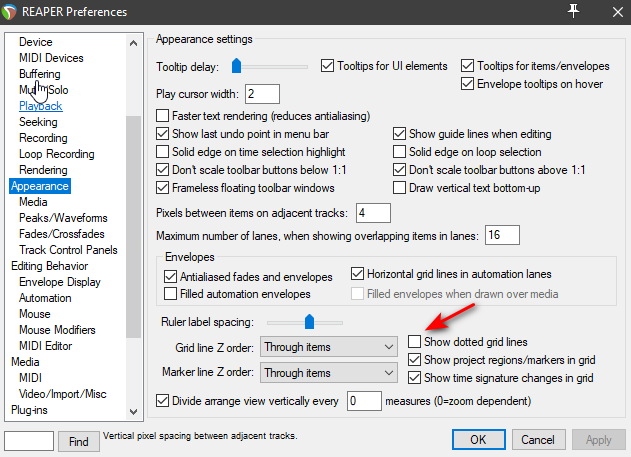Uncheck Divide arrange view vertically every
Screen dimensions: 631x457
[162, 401]
